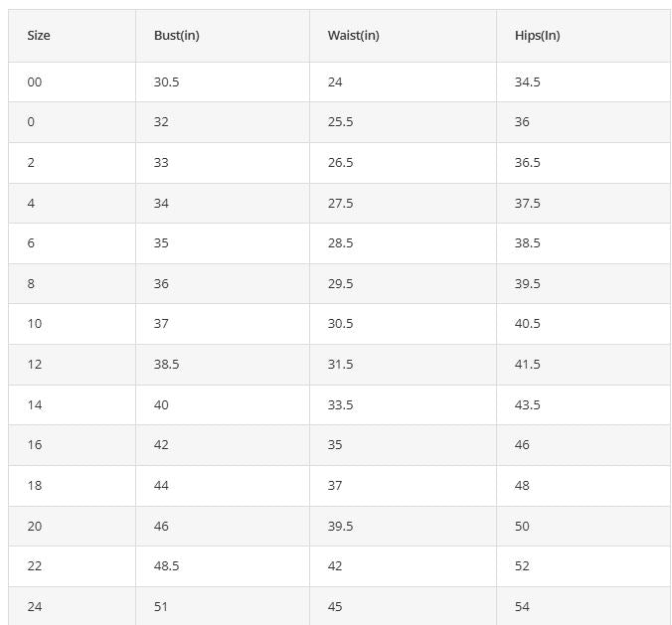Image resolution: width=672 pixels, height=625 pixels.
Task: Click the Waist(in) column header
Action: (353, 36)
